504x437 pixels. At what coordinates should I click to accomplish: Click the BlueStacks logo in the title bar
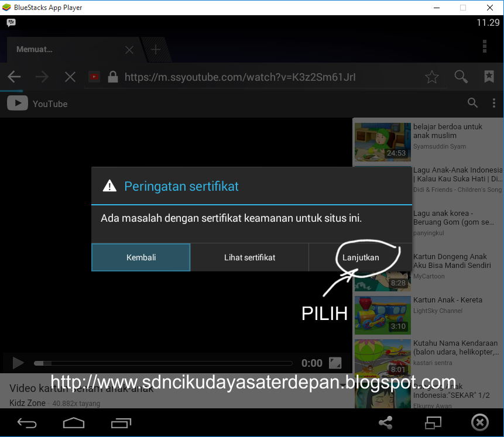[x=6, y=8]
